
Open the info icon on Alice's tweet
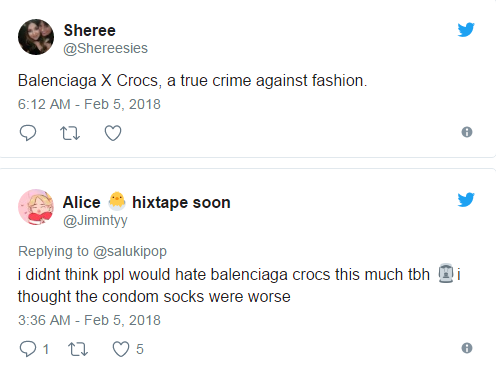click(x=467, y=348)
